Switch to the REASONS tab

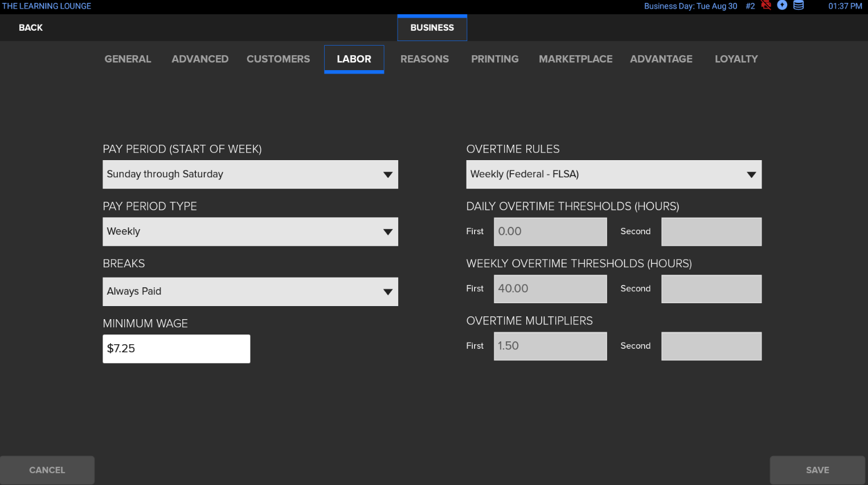[424, 59]
